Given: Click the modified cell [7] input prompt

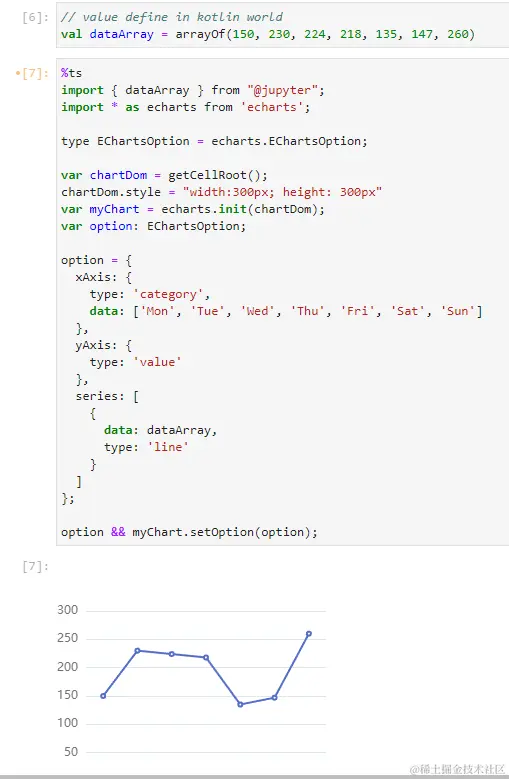Looking at the screenshot, I should tap(32, 73).
